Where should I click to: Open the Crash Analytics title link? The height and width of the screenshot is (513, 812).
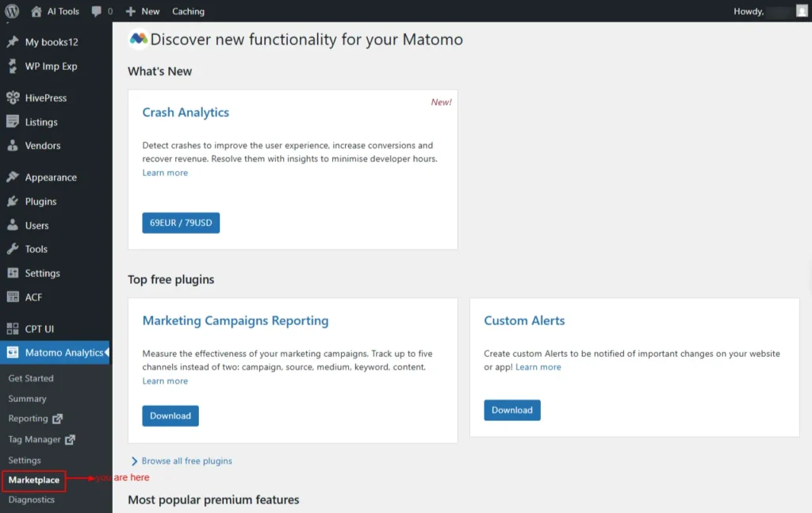click(186, 113)
